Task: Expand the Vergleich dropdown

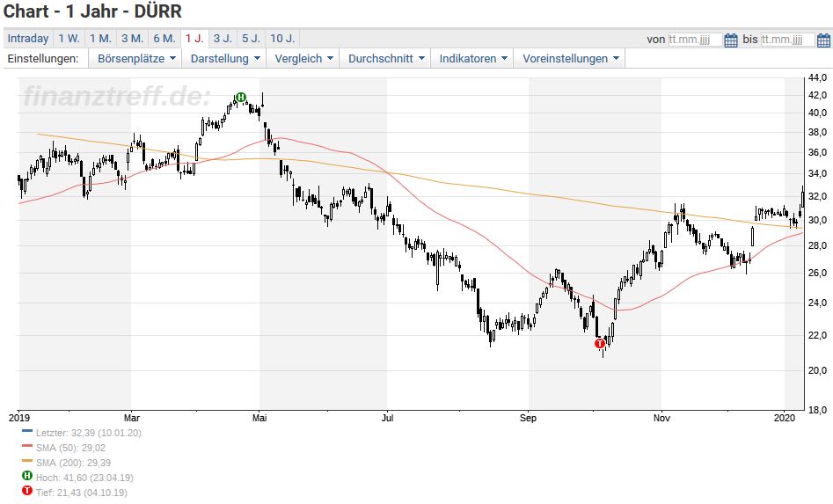Action: coord(303,58)
